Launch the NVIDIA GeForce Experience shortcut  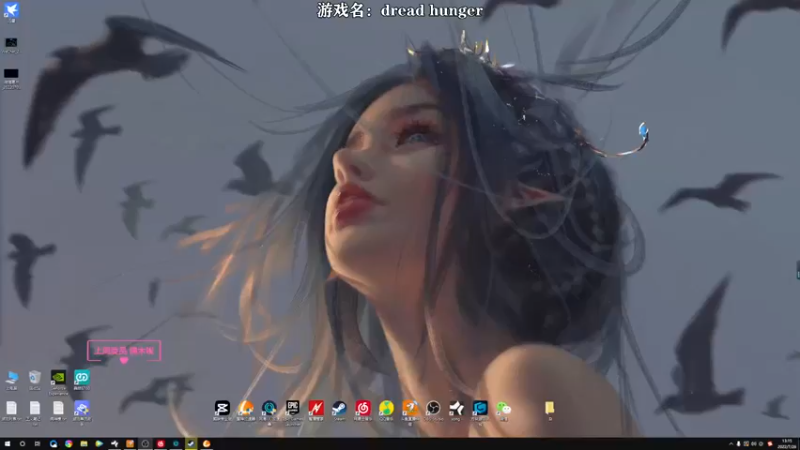(58, 378)
